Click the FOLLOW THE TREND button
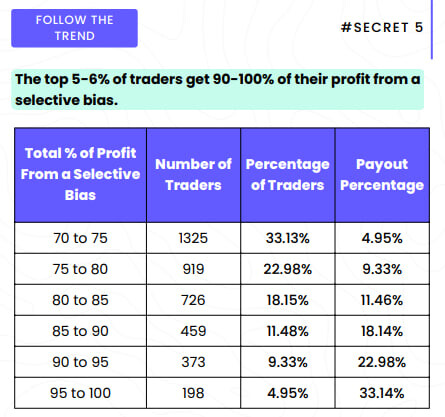This screenshot has width=445, height=417. click(74, 28)
